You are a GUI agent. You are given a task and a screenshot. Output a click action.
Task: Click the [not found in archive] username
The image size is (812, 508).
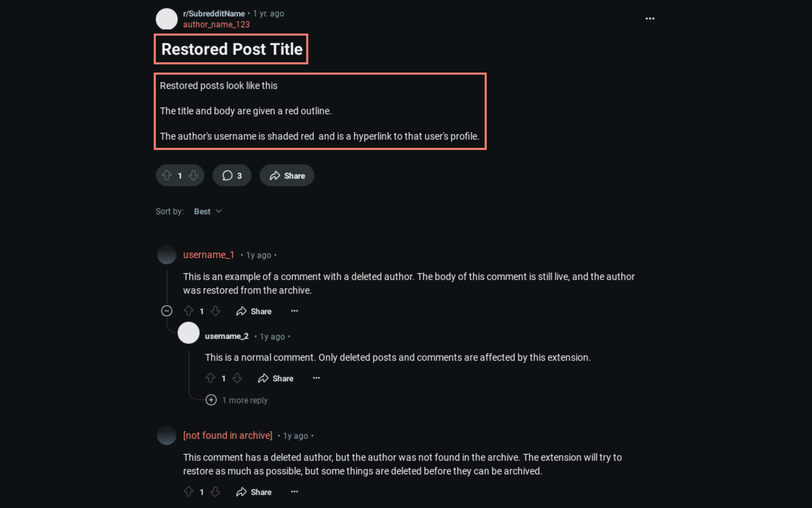click(x=228, y=435)
